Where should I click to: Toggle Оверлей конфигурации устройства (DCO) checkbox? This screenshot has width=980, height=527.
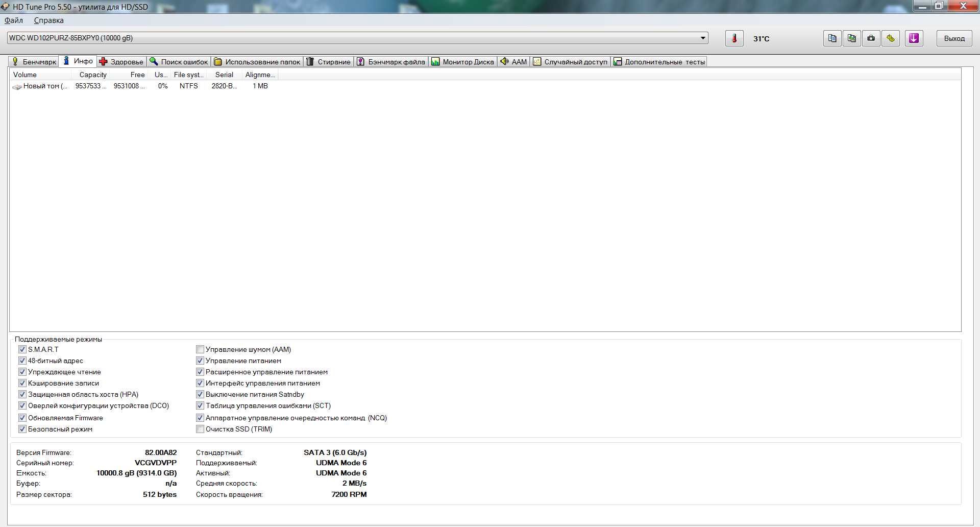[x=22, y=405]
